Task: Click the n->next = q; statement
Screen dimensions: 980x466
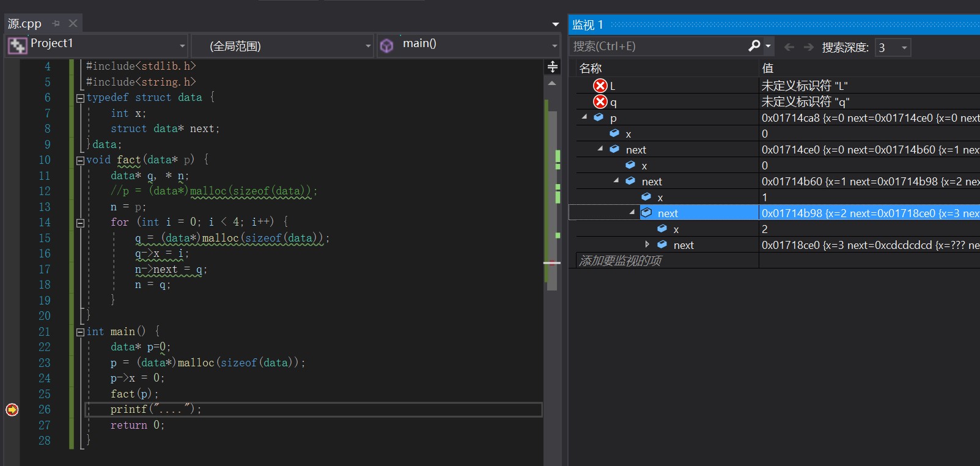Action: 171,270
